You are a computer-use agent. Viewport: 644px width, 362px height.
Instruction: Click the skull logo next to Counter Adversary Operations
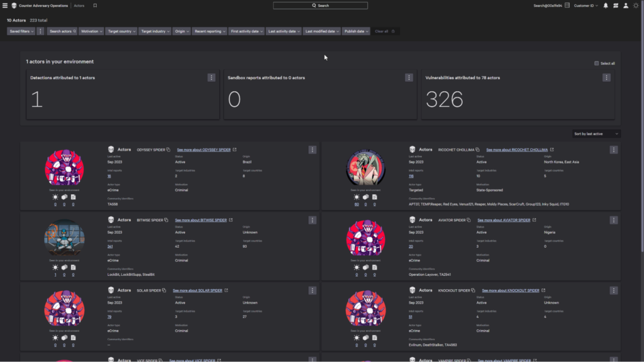pyautogui.click(x=14, y=5)
